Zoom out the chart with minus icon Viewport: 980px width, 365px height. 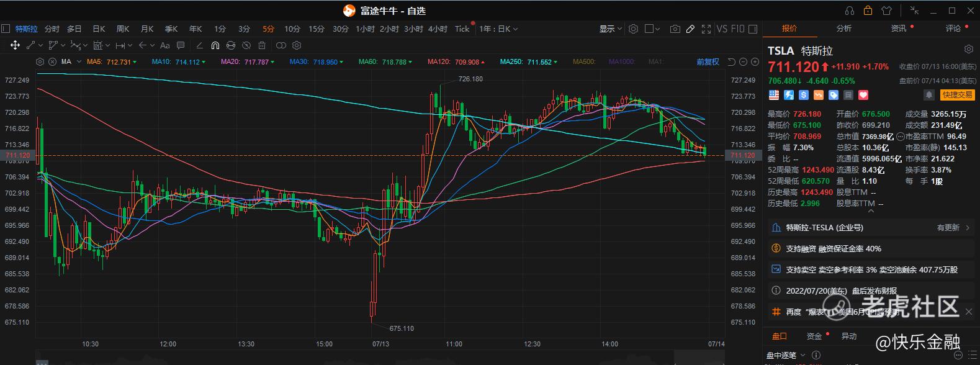pyautogui.click(x=743, y=61)
